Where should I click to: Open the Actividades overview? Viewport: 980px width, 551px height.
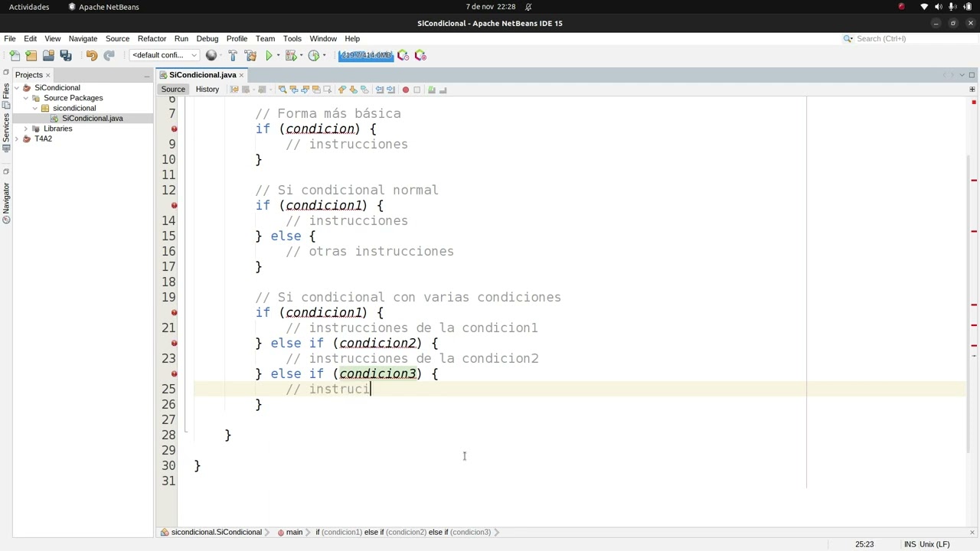(x=29, y=7)
